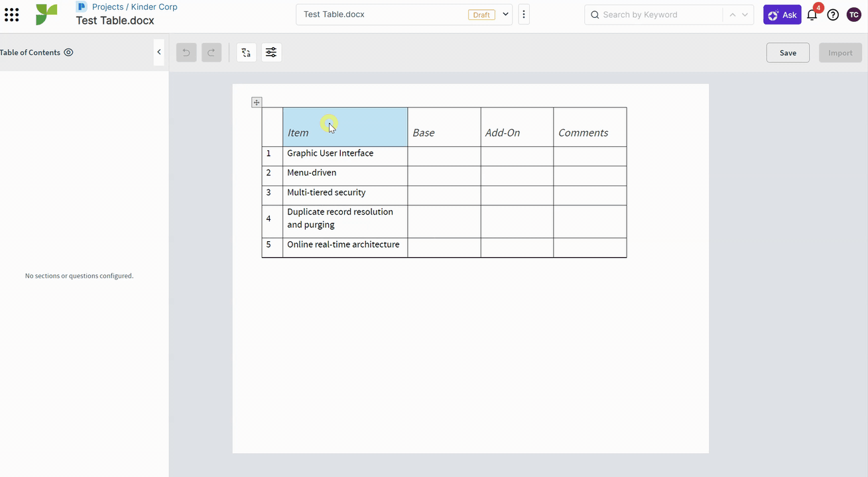Click Duplicate record resolution and purging cell

(345, 221)
